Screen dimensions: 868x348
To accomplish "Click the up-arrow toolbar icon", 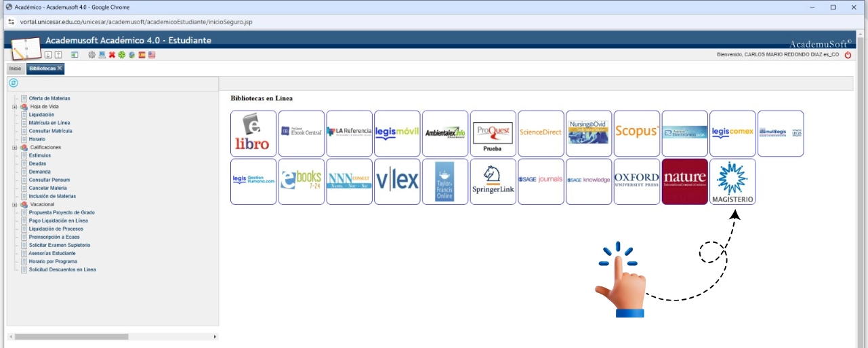I will coord(58,55).
